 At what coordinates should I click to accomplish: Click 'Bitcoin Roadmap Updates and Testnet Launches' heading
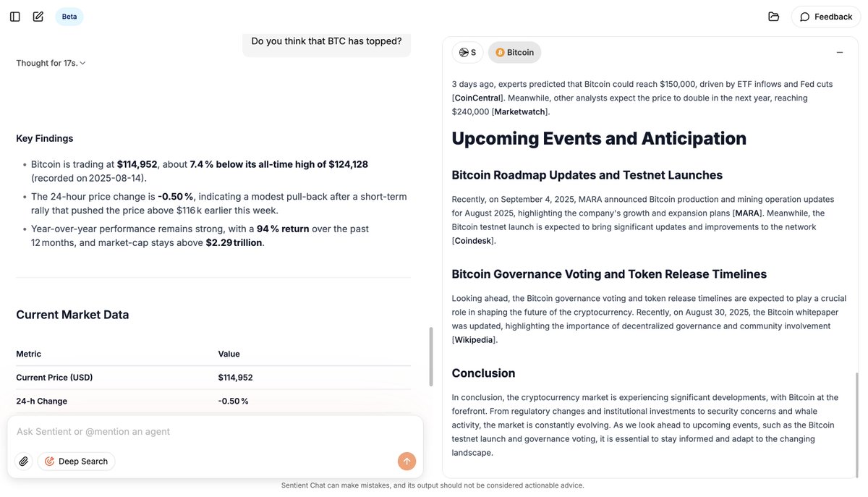pyautogui.click(x=587, y=175)
